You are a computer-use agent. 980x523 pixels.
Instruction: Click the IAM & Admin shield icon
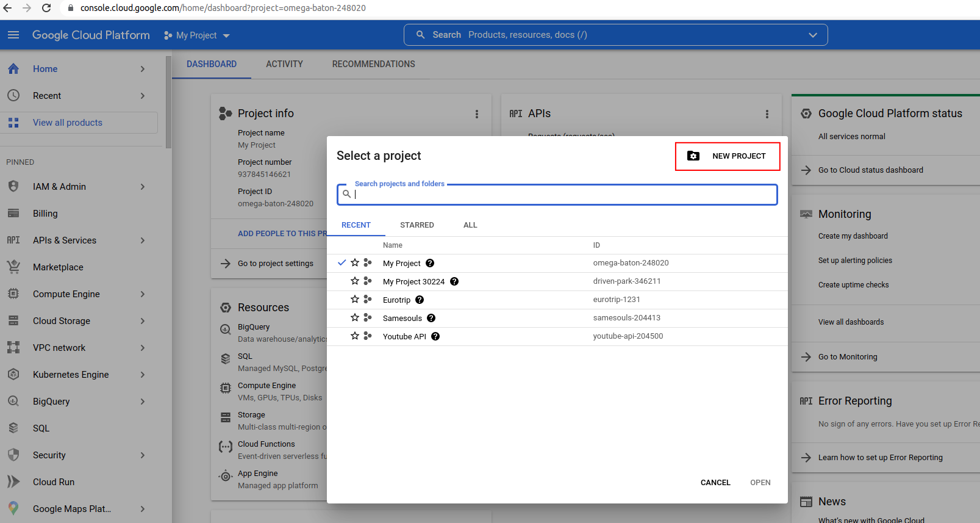[x=13, y=187]
